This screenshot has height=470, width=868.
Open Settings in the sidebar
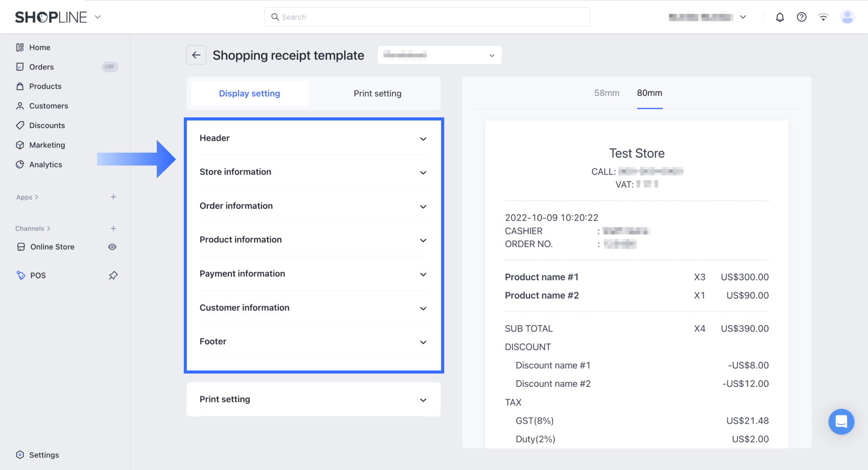44,455
